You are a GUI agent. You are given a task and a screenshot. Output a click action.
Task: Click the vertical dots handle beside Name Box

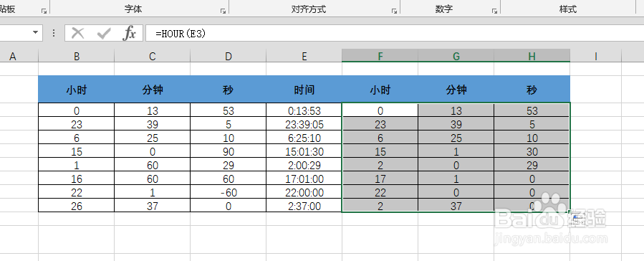click(54, 33)
